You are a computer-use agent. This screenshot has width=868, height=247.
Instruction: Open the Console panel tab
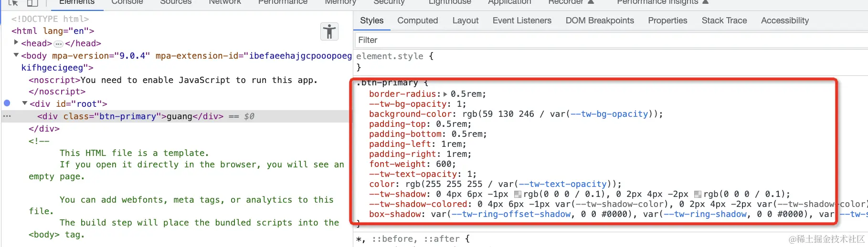[x=127, y=2]
